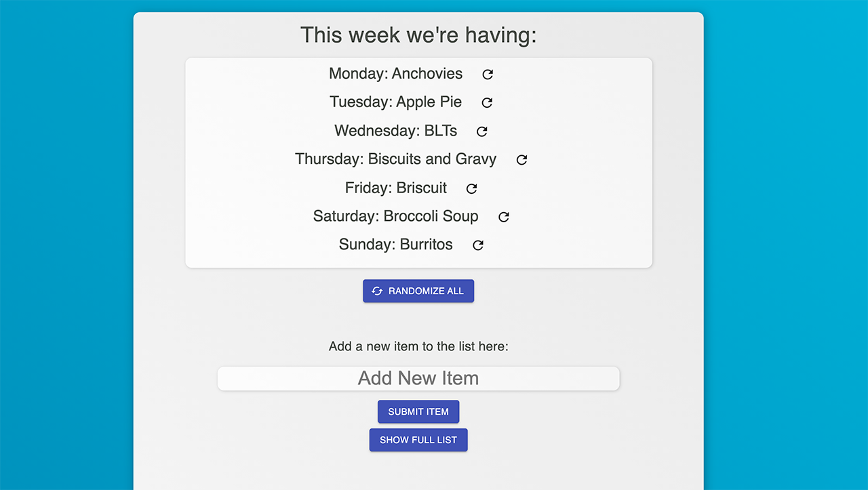868x490 pixels.
Task: Open the full list with Show Full List
Action: pyautogui.click(x=418, y=440)
